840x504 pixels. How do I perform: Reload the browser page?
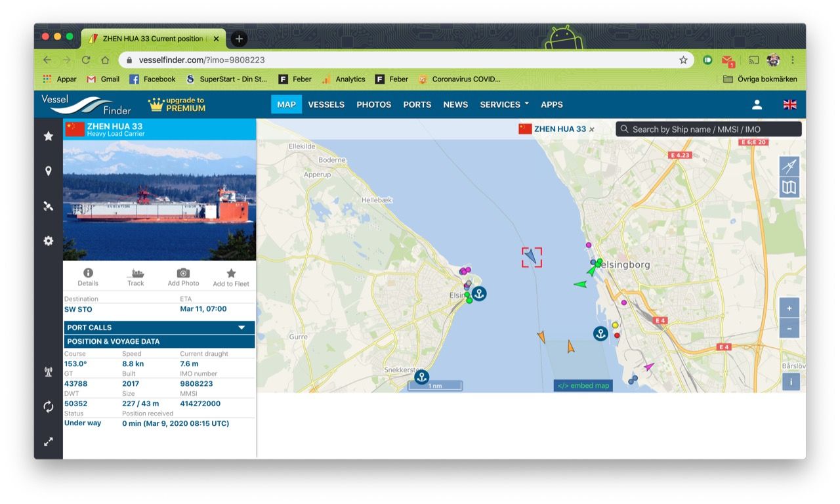coord(86,60)
